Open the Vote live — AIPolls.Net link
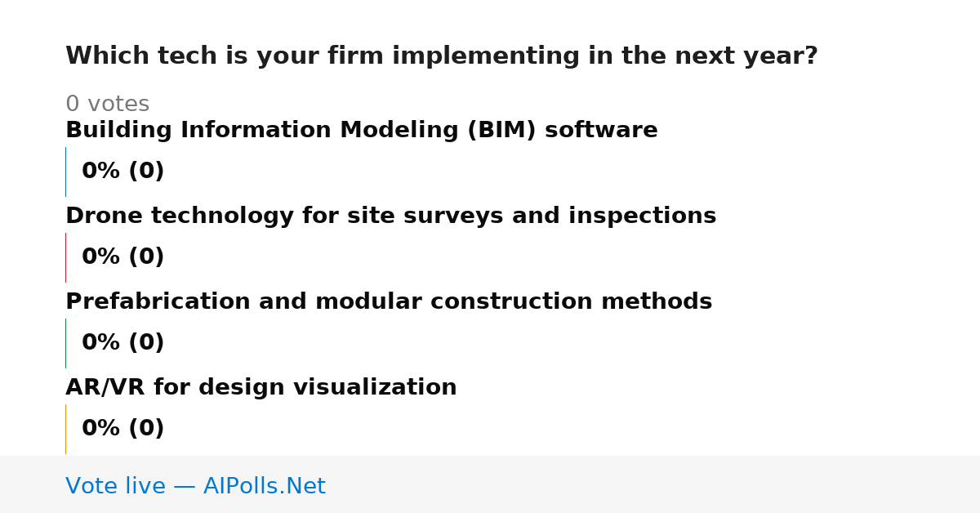 pos(195,487)
